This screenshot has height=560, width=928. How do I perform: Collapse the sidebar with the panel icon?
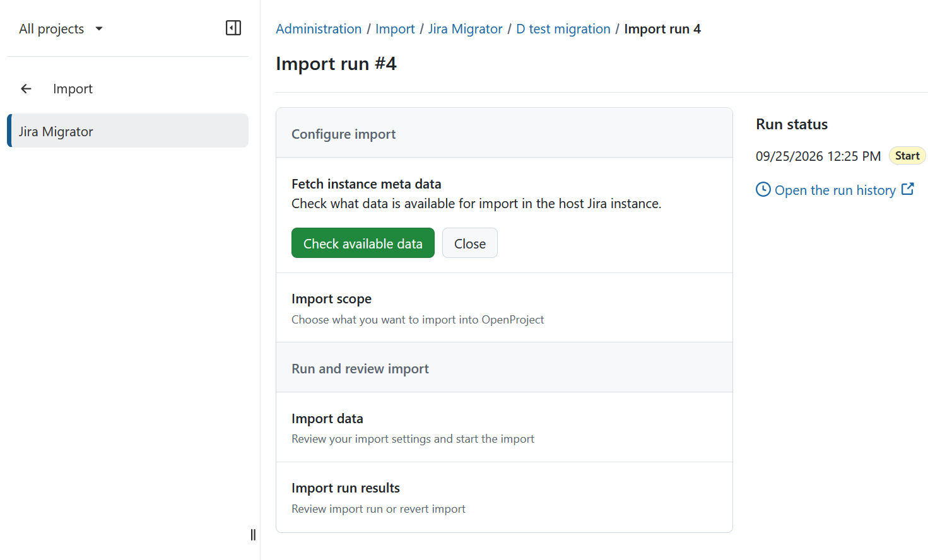coord(233,28)
